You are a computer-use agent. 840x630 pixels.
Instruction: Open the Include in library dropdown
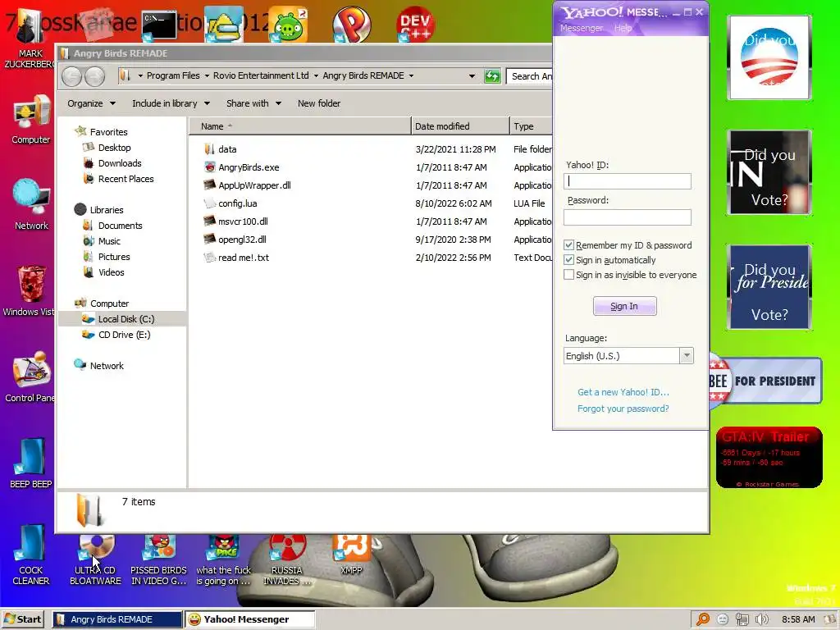coord(171,103)
